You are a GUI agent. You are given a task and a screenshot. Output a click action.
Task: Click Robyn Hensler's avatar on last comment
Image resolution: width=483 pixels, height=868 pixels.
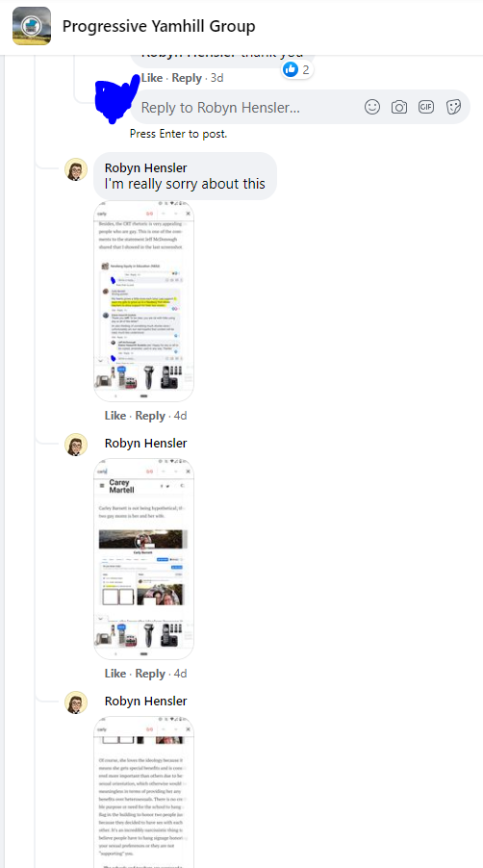click(76, 702)
